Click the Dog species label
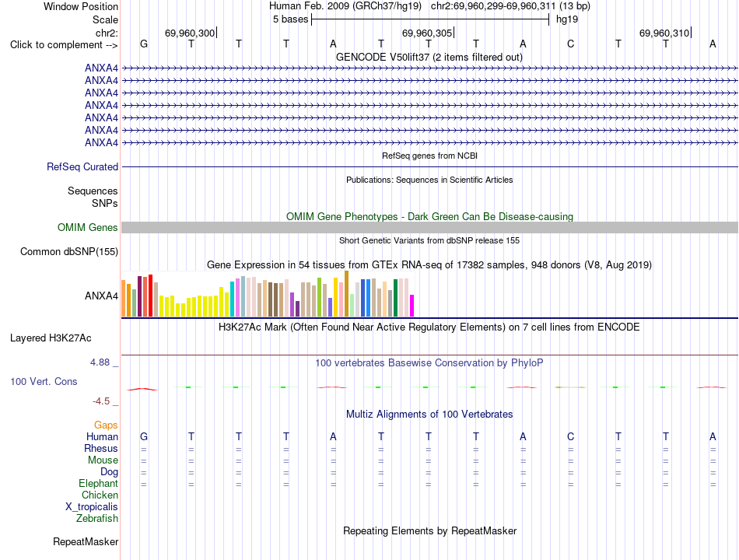 [x=109, y=472]
